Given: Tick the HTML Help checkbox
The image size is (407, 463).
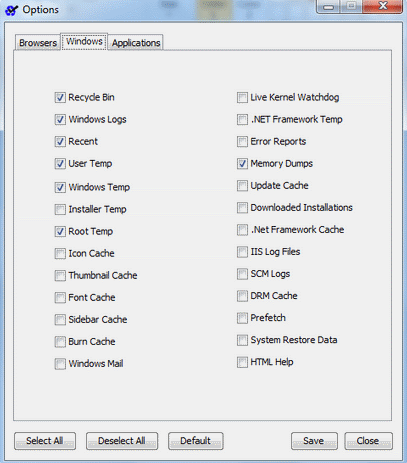Looking at the screenshot, I should click(x=242, y=362).
